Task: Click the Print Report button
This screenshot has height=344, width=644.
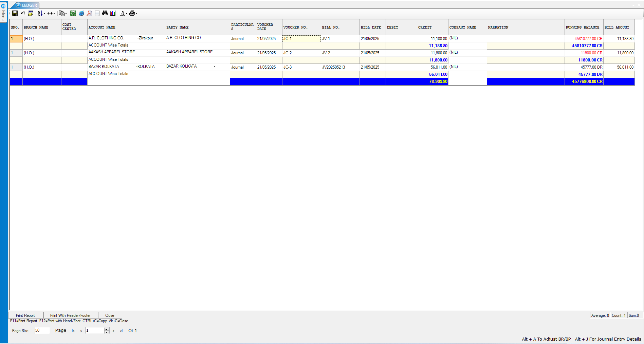Action: (25, 315)
